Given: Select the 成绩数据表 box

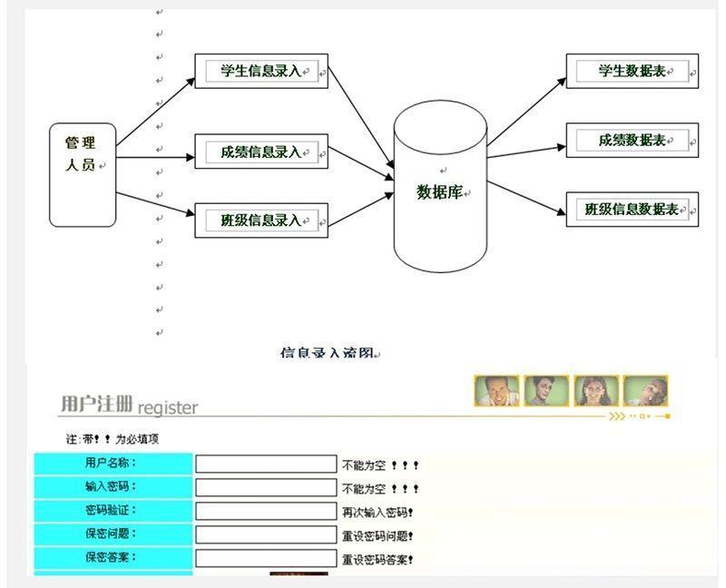Looking at the screenshot, I should click(x=632, y=141).
